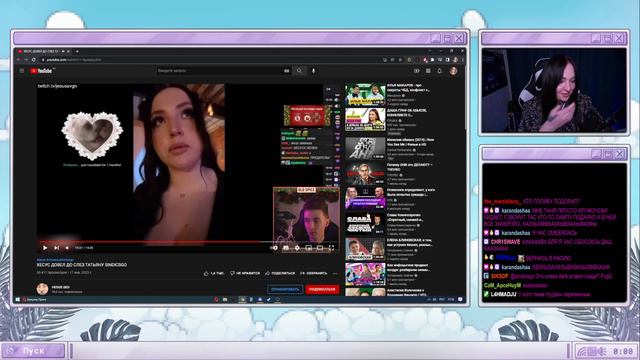Reload the page in the browser toolbar

point(33,60)
